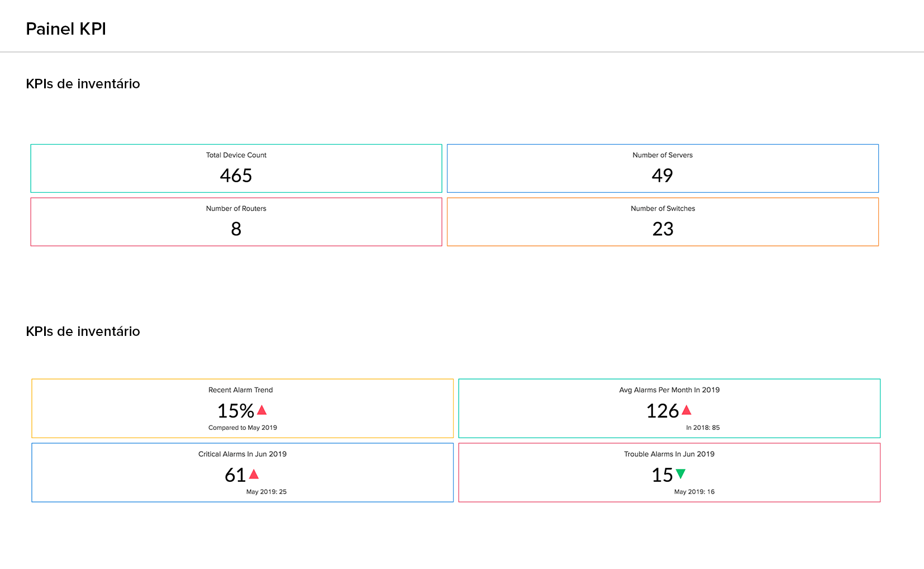Click the Compared to May 2019 label

(x=242, y=427)
